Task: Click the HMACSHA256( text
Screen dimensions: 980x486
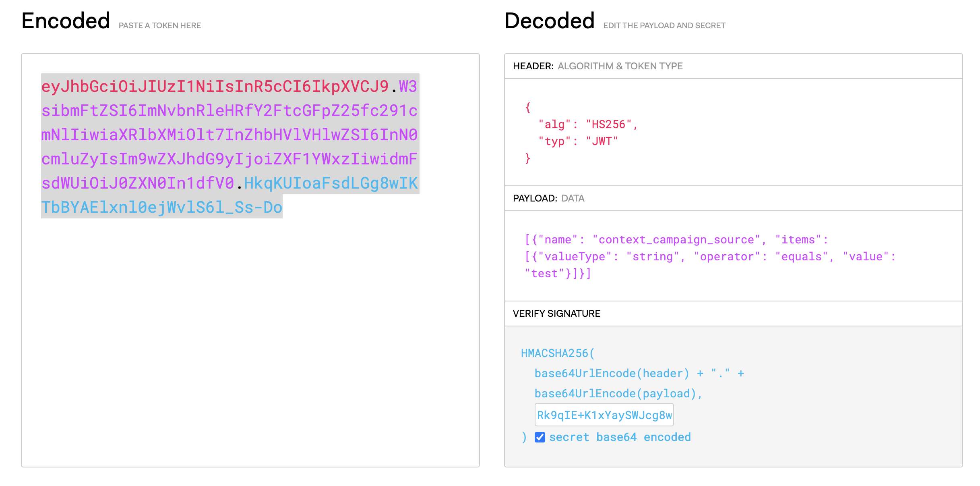Action: pyautogui.click(x=558, y=353)
